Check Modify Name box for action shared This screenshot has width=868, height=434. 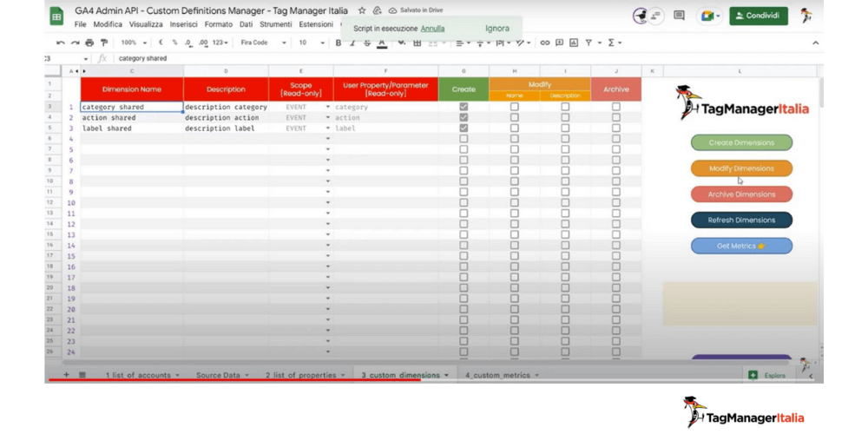pos(514,117)
